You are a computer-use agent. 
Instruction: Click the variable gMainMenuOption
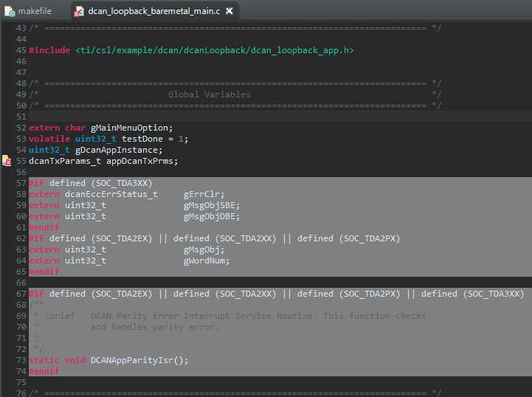(x=129, y=128)
